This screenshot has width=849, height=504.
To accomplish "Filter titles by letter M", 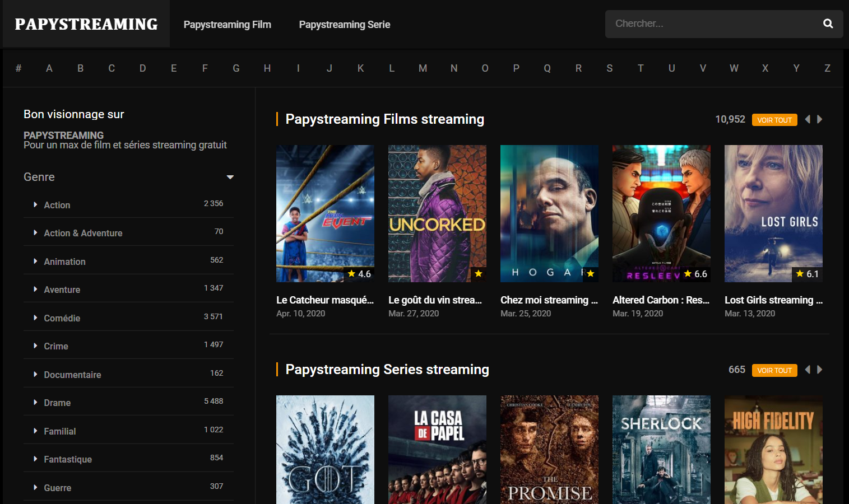I will 423,68.
